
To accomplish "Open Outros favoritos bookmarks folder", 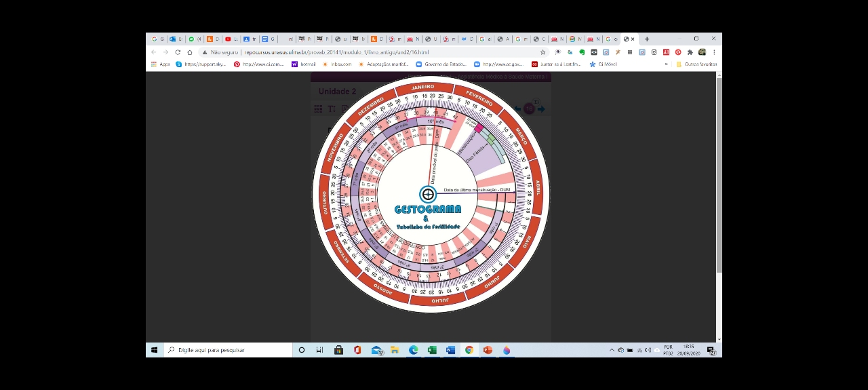I will pyautogui.click(x=696, y=64).
